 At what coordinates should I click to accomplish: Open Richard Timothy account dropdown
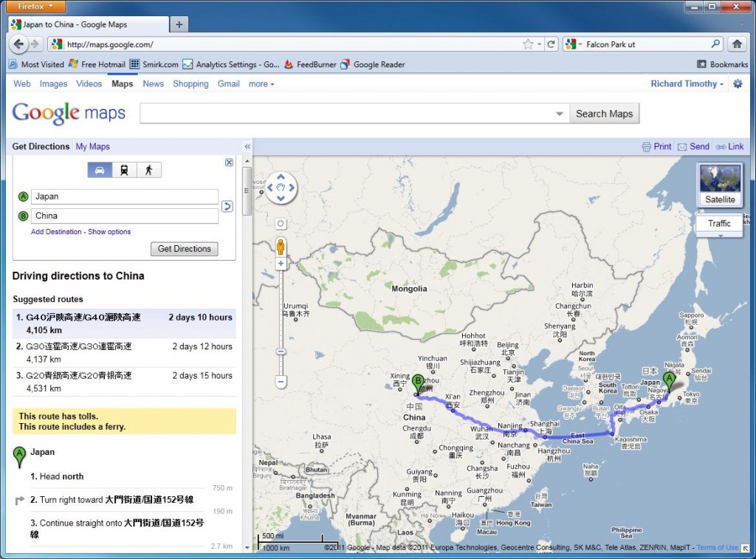(x=687, y=83)
